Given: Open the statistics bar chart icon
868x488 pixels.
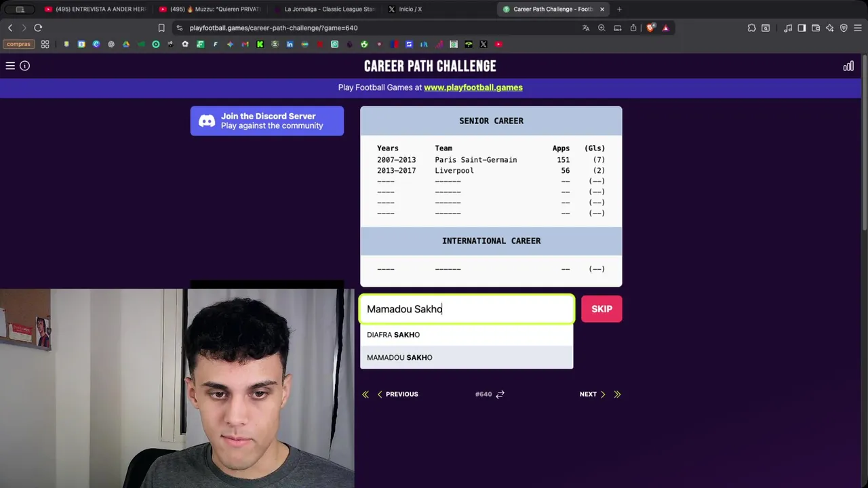Looking at the screenshot, I should pyautogui.click(x=848, y=66).
